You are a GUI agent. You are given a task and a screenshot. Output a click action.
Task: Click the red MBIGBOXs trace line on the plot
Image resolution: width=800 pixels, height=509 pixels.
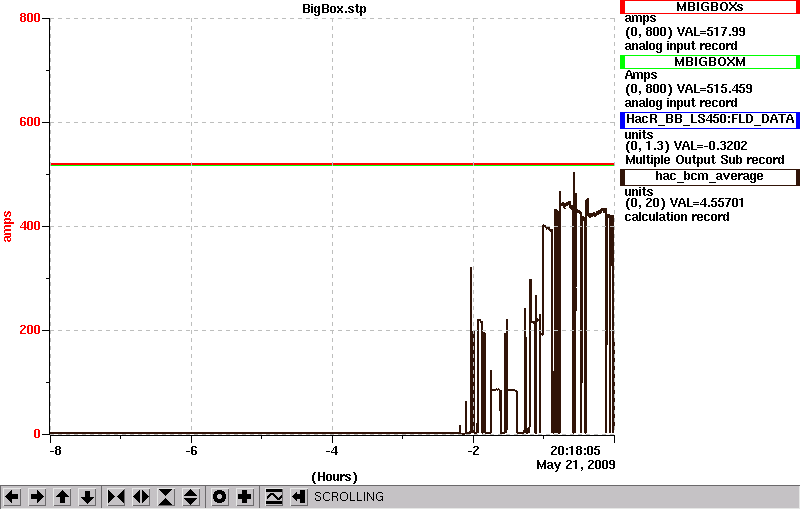(x=332, y=164)
